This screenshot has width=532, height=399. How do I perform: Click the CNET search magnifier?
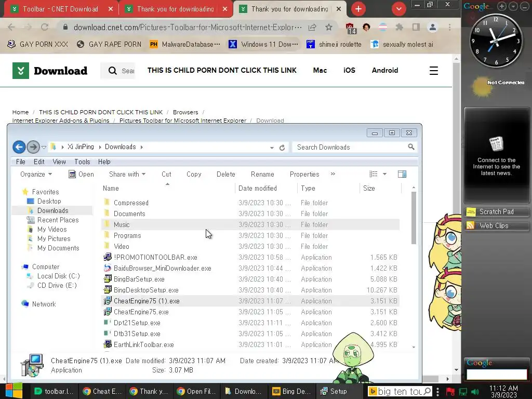tap(112, 71)
